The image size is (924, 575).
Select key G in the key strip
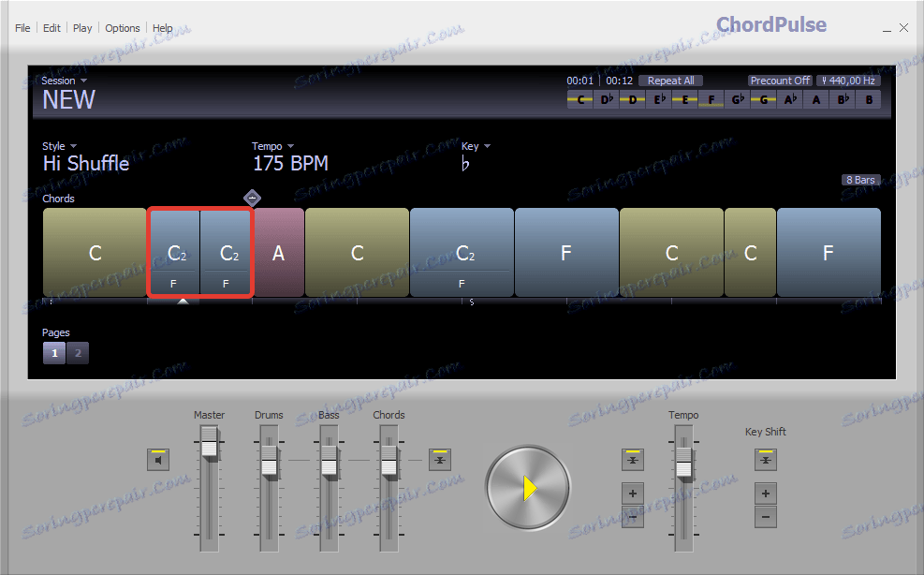pyautogui.click(x=764, y=99)
